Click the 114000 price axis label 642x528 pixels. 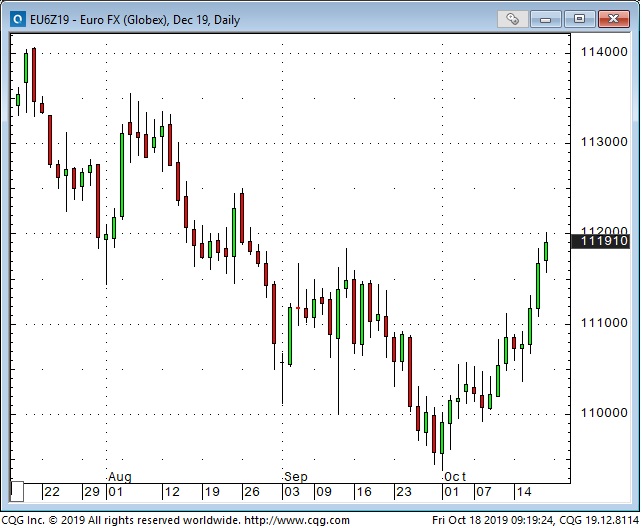click(x=604, y=52)
